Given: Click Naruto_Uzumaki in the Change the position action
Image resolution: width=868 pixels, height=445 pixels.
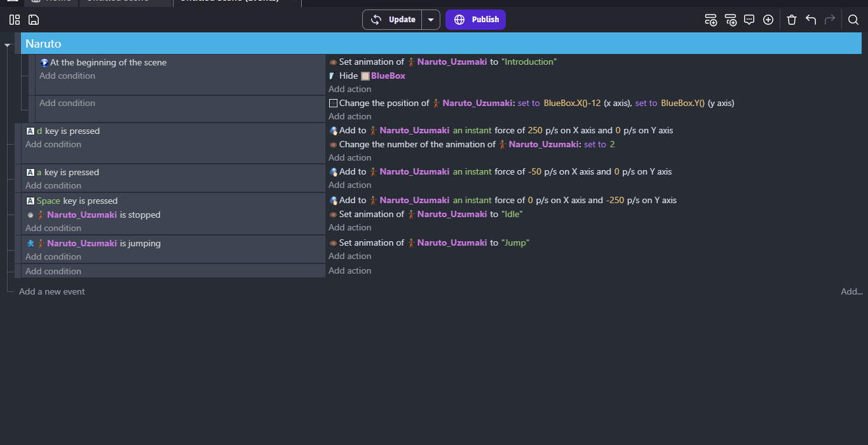Looking at the screenshot, I should 478,103.
